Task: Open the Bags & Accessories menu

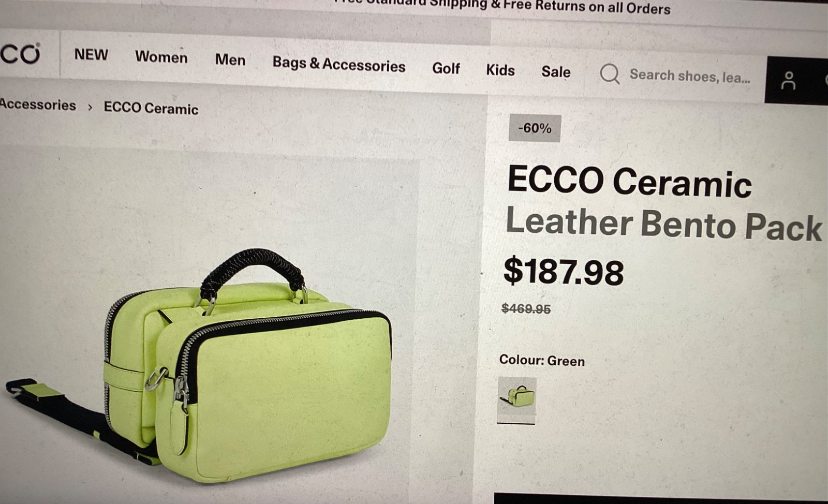Action: tap(339, 64)
